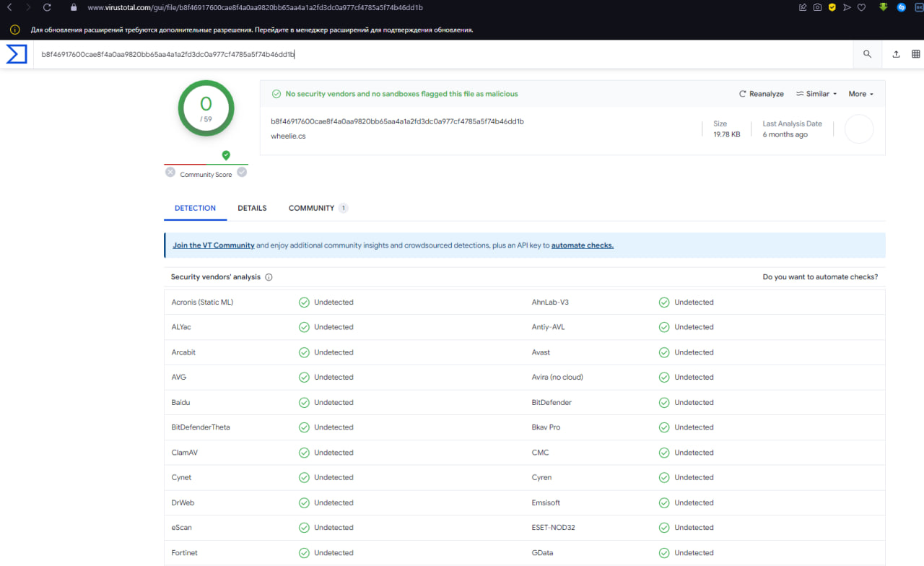This screenshot has height=566, width=924.
Task: Click the BitDefender vendor name
Action: point(552,402)
